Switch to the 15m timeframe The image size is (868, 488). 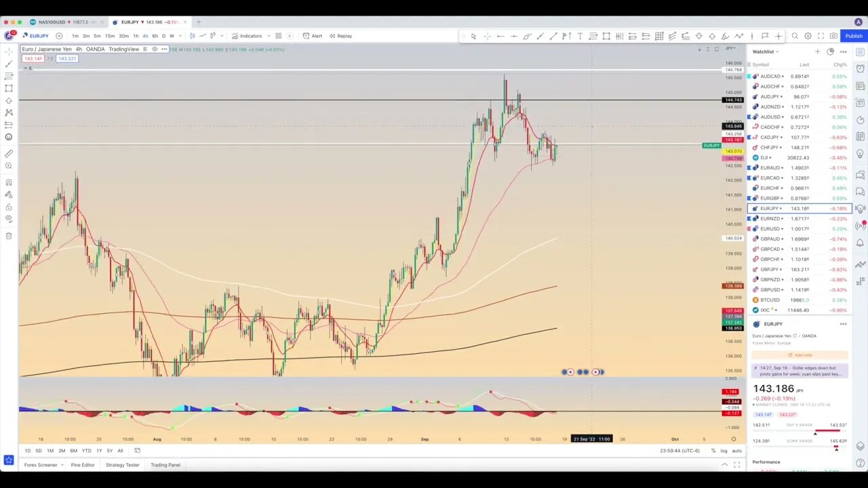[109, 36]
